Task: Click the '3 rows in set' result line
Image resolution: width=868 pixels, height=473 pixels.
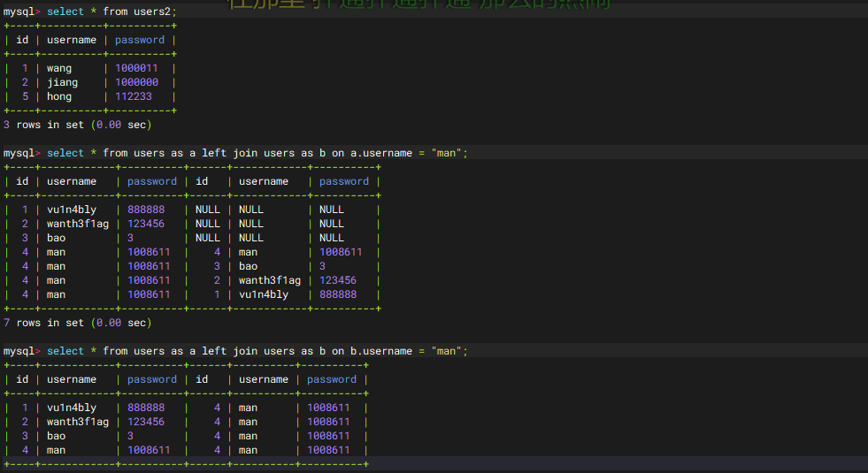Action: coord(78,125)
